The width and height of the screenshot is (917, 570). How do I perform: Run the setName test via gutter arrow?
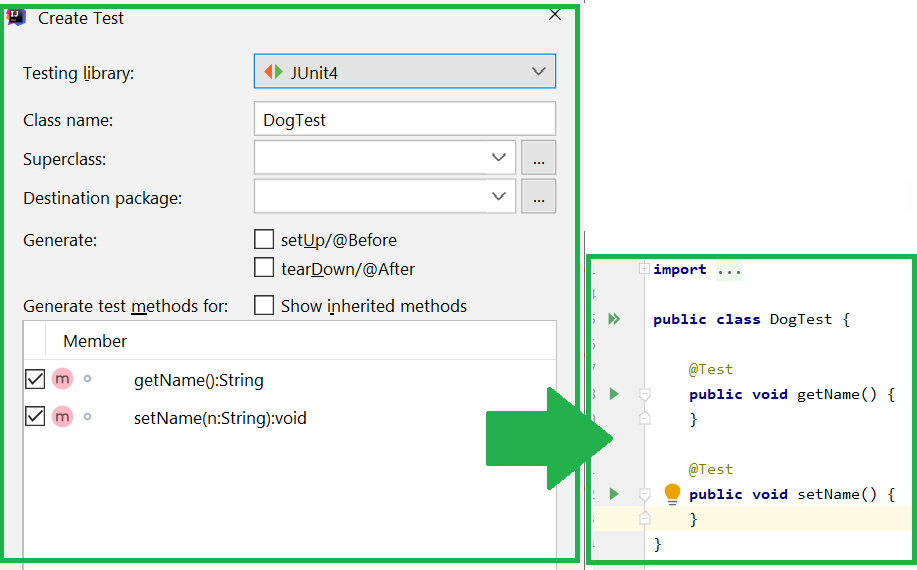coord(614,494)
